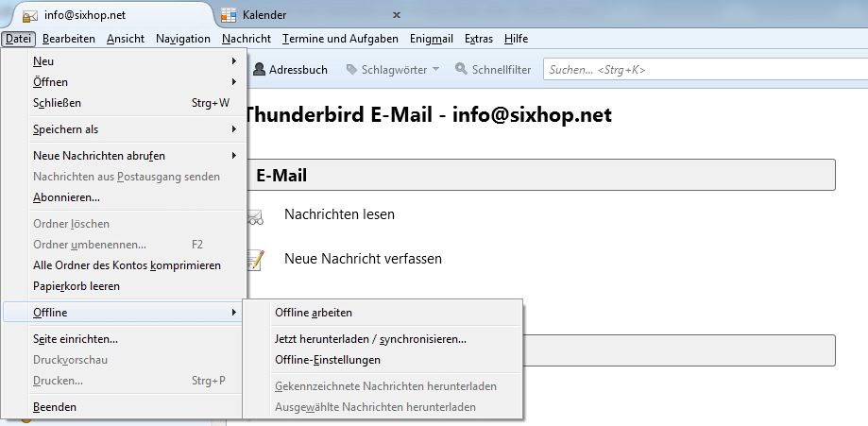The height and width of the screenshot is (426, 868).
Task: Select Offline arbeiten in submenu
Action: 383,313
